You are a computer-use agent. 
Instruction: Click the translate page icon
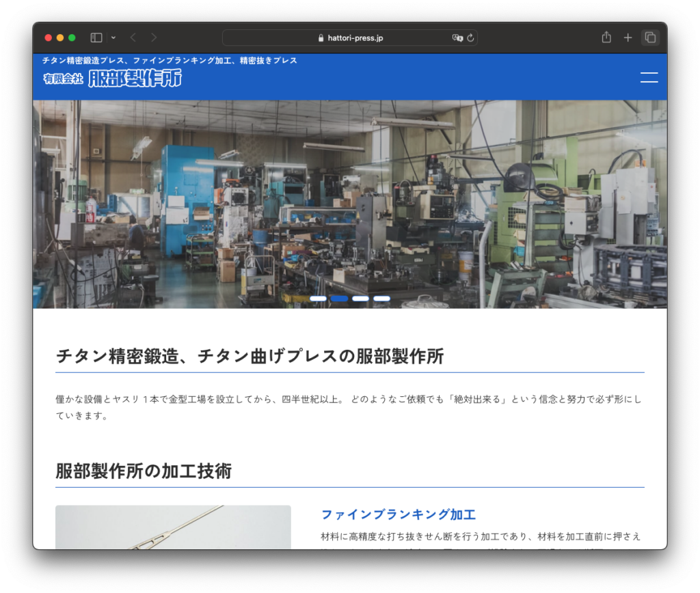[x=457, y=38]
